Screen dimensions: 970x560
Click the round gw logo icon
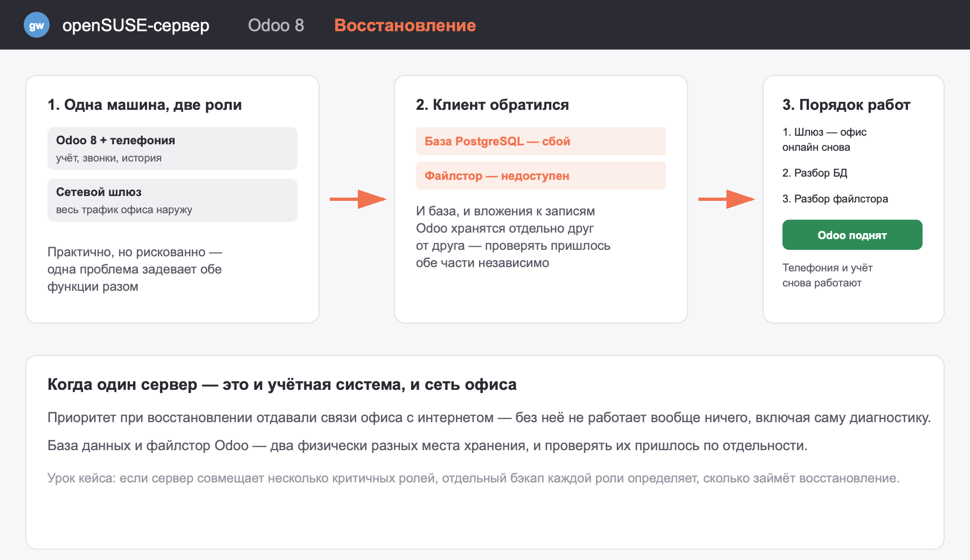click(37, 25)
